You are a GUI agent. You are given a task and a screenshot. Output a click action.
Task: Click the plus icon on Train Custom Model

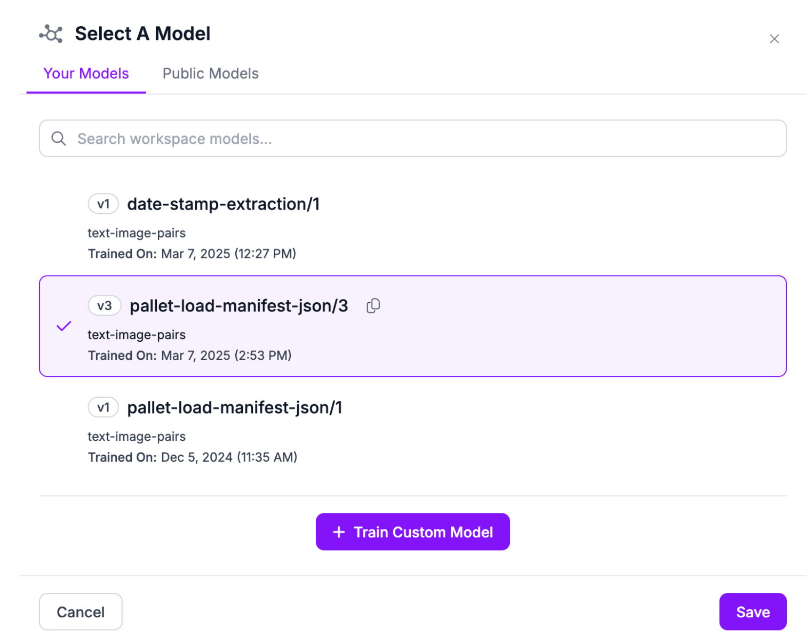pyautogui.click(x=339, y=532)
